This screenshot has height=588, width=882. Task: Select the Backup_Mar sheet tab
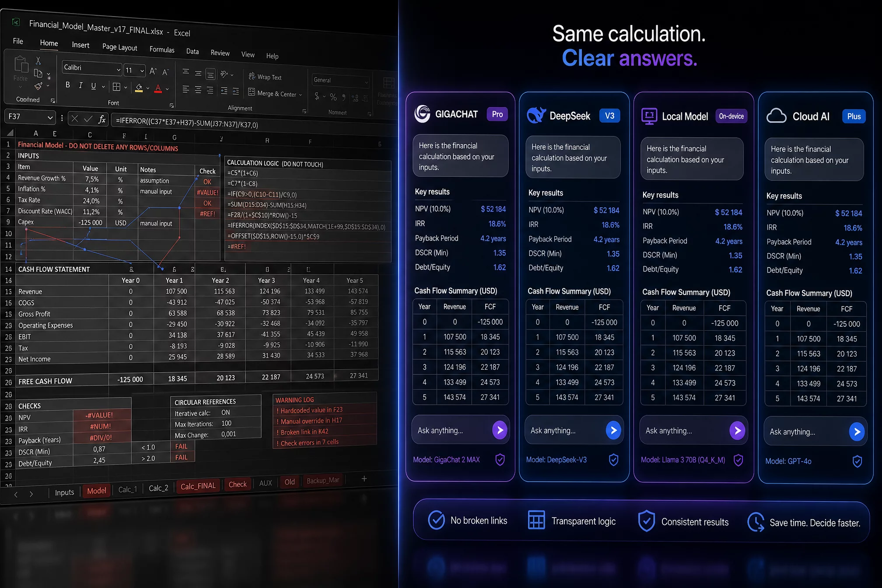click(x=323, y=480)
